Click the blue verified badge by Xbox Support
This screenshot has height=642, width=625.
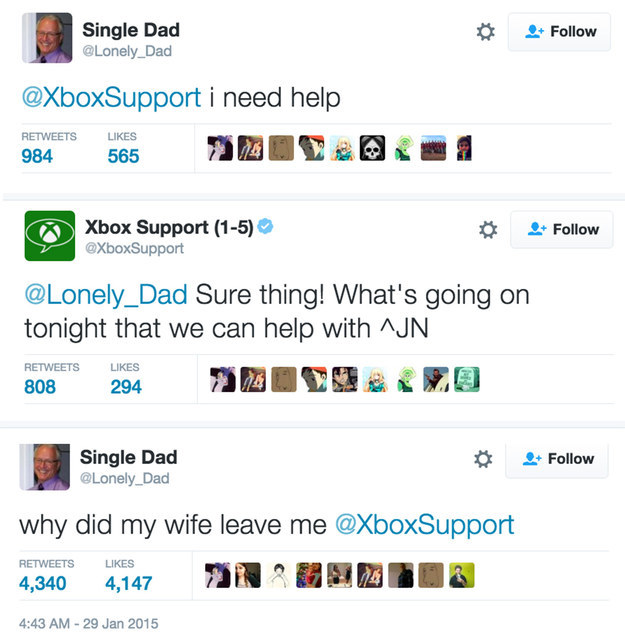(x=265, y=226)
